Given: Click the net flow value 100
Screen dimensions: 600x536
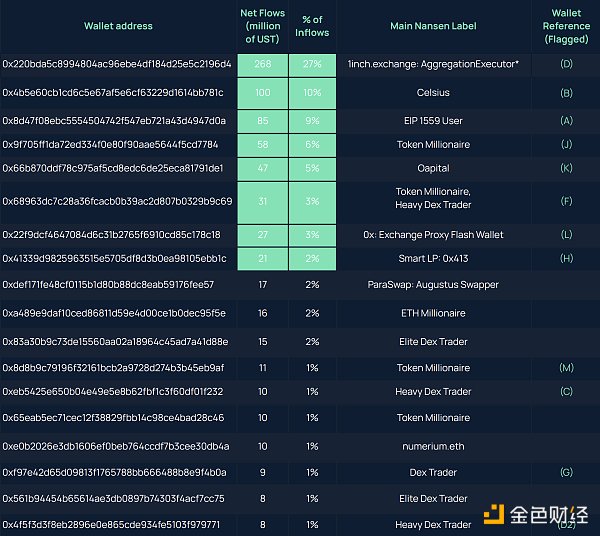Looking at the screenshot, I should pos(262,93).
